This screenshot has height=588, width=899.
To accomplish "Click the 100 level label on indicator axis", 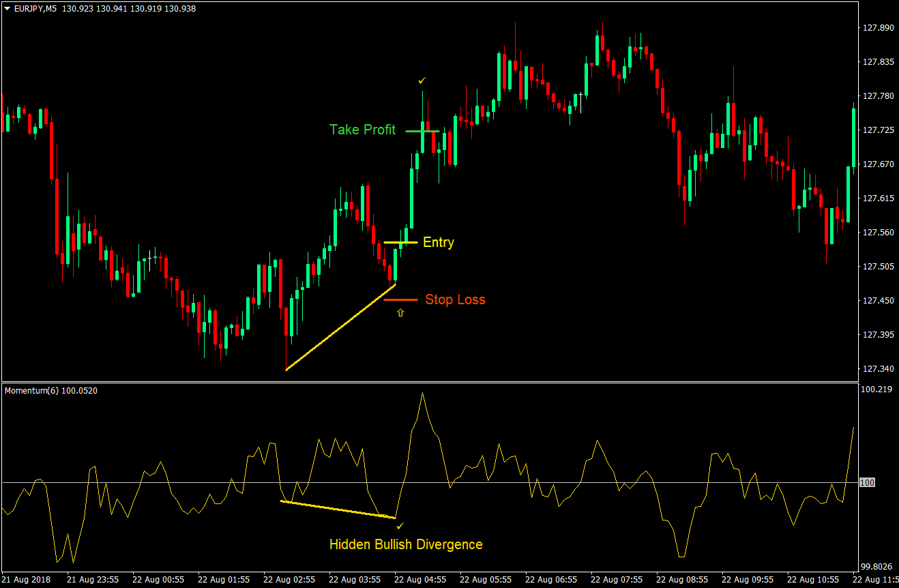I will [866, 482].
